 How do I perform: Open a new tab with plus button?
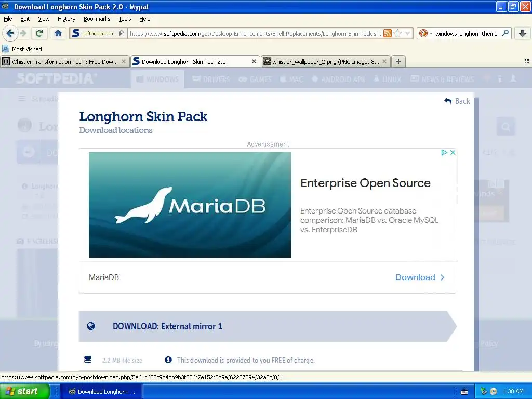point(398,61)
